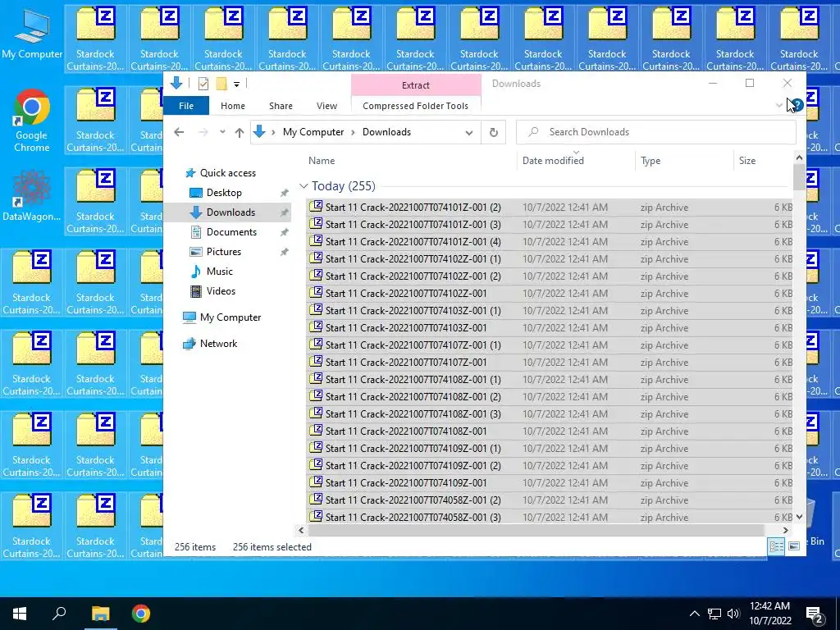The height and width of the screenshot is (630, 840).
Task: Click Downloads breadcrumb in address bar
Action: (x=386, y=132)
